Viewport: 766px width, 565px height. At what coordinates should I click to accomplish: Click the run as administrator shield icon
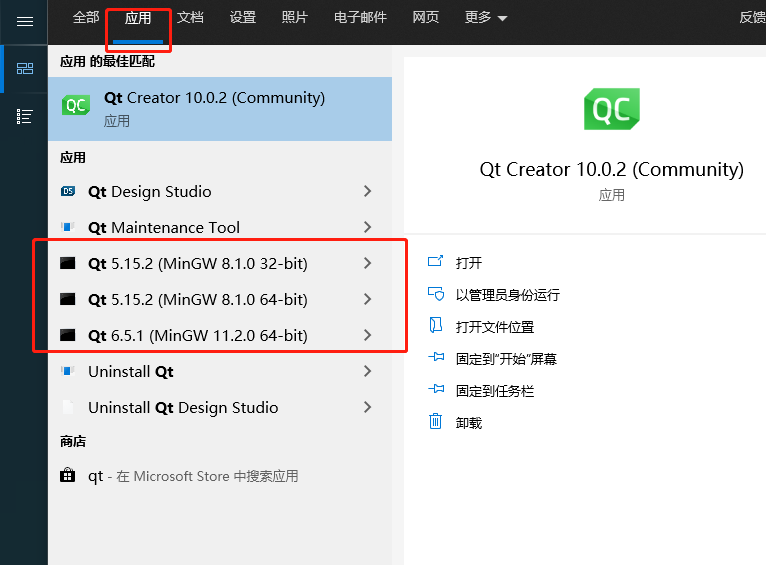(x=436, y=293)
